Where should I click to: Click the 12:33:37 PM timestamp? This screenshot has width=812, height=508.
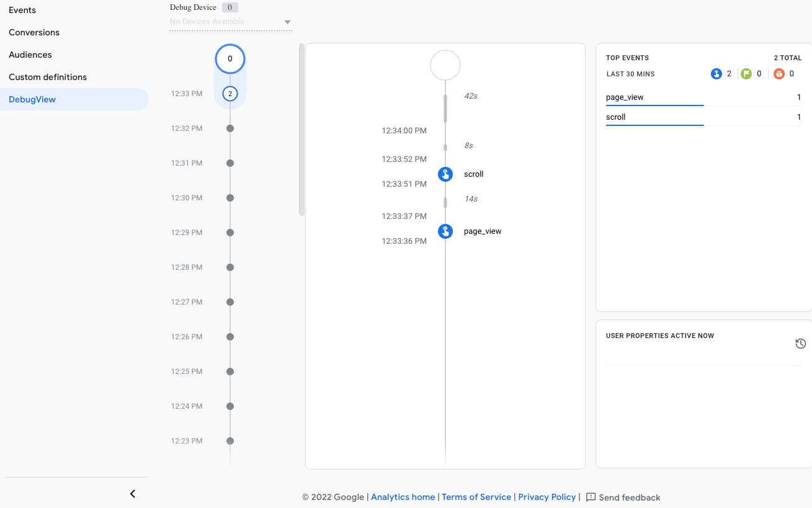point(404,216)
